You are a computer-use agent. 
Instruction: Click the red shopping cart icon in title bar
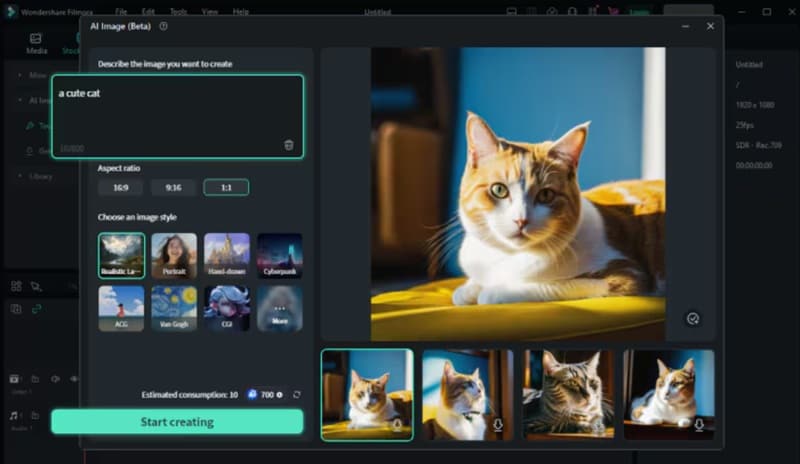click(x=613, y=11)
